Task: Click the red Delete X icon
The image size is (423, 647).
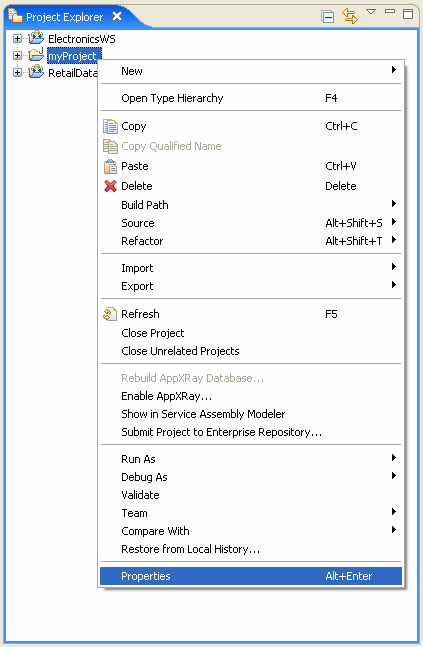Action: pos(110,186)
